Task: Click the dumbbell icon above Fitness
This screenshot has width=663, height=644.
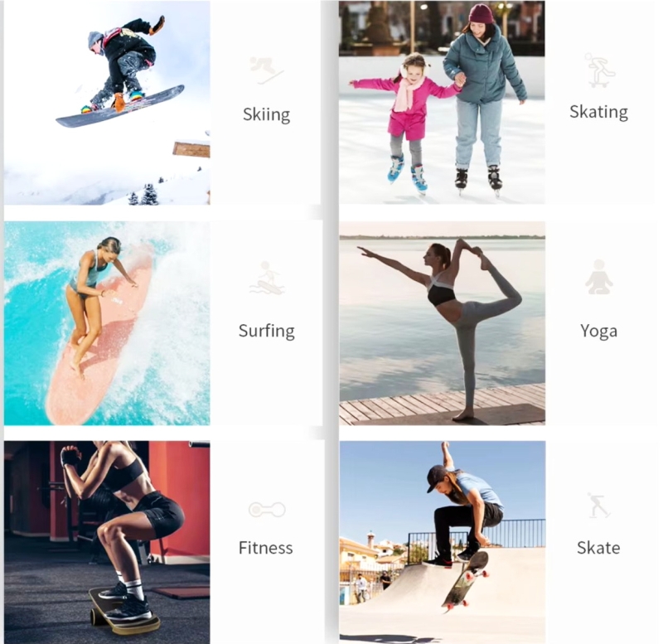Action: [x=267, y=510]
